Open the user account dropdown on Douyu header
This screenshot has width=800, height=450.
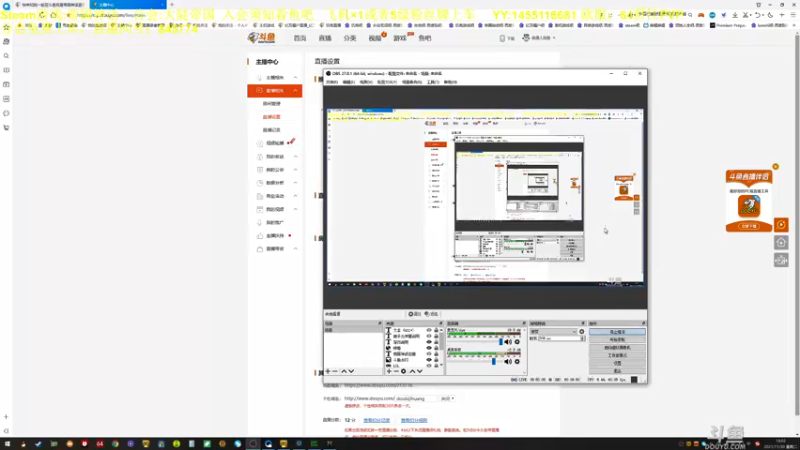coord(539,38)
